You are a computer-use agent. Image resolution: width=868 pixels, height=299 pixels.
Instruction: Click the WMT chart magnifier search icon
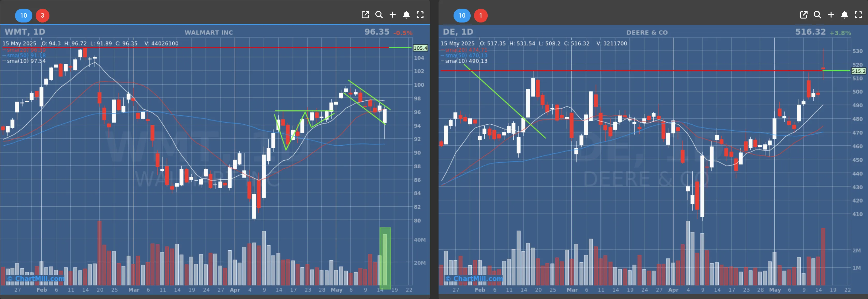(379, 15)
